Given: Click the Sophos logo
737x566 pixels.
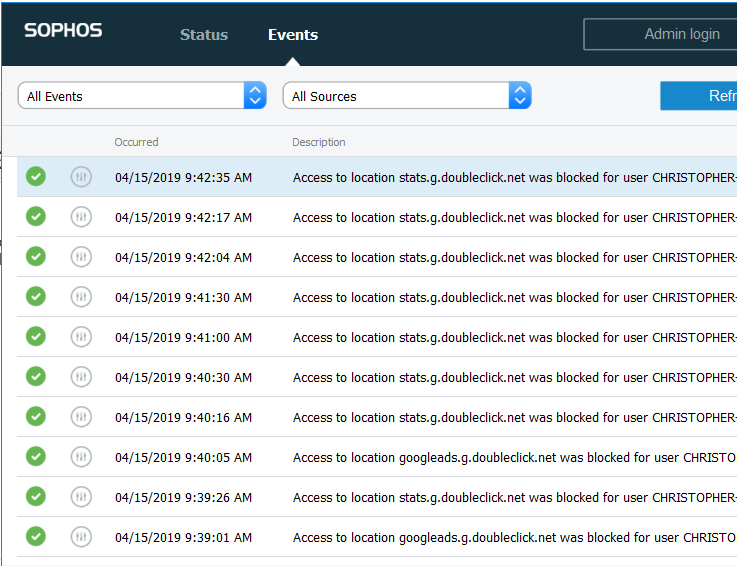Looking at the screenshot, I should [x=63, y=31].
